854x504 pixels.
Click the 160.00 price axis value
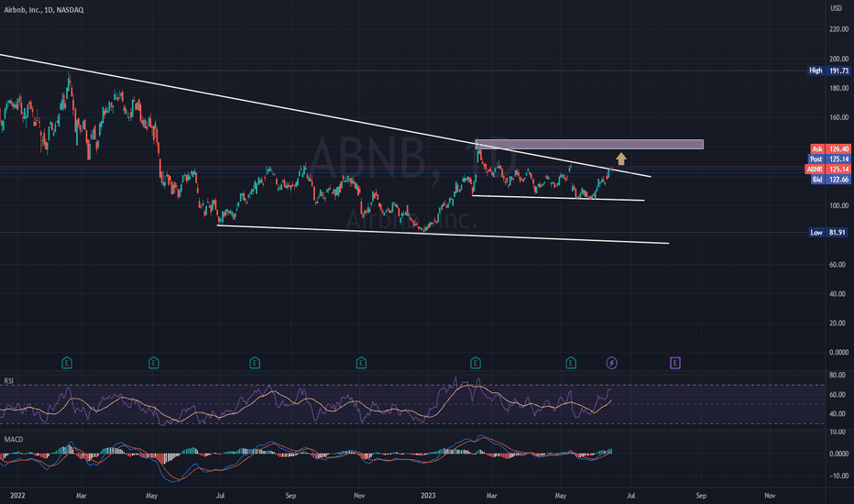tap(838, 117)
